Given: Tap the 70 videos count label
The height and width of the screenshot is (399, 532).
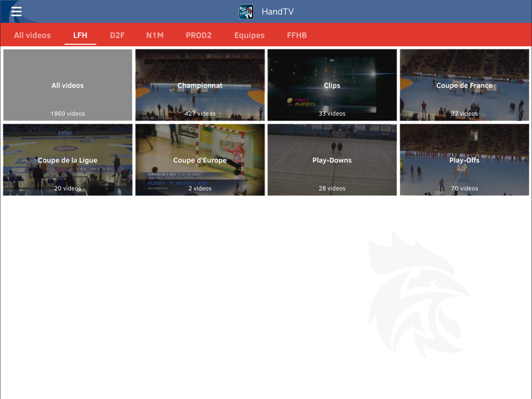Looking at the screenshot, I should point(464,188).
